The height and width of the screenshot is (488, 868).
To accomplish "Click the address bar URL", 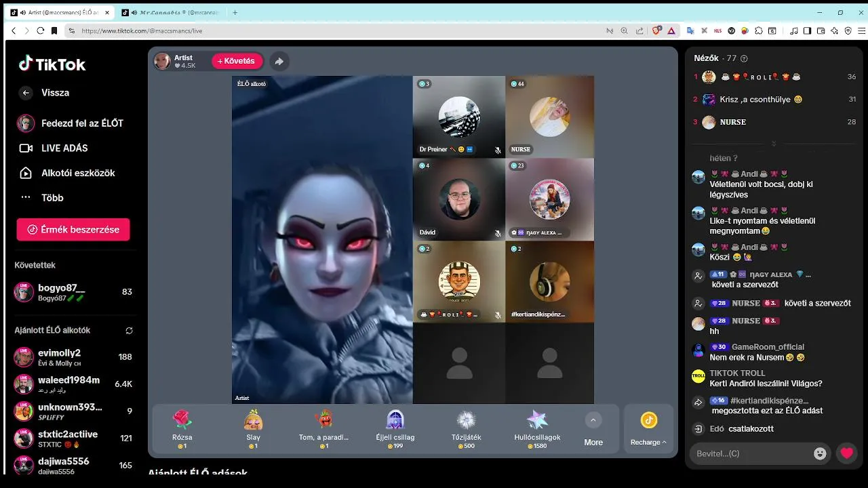I will point(142,31).
